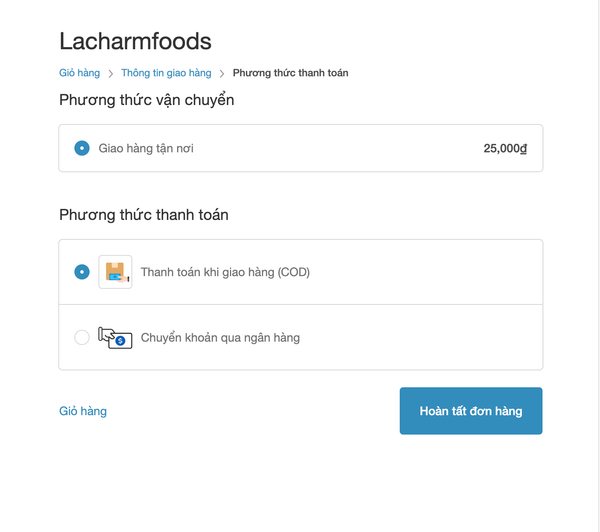Return to cart via bottom Giỏ hàng link
The width and height of the screenshot is (600, 532).
83,411
